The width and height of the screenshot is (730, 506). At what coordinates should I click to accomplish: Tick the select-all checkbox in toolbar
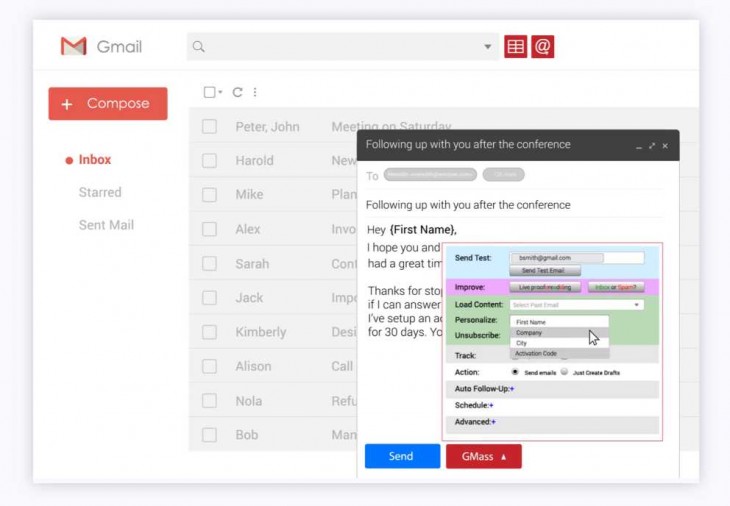pos(210,92)
